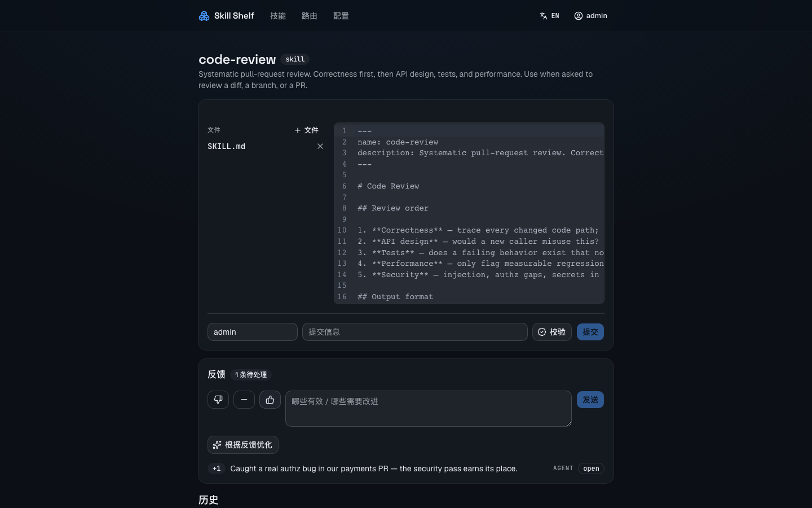Click 根据反馈优化 optimize button

point(243,445)
